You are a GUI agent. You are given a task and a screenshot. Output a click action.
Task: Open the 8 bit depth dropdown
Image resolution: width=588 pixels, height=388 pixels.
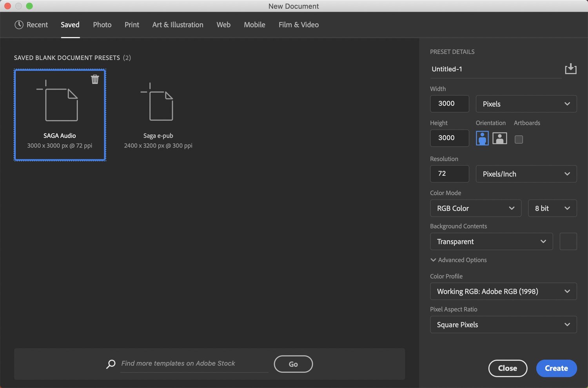click(552, 208)
